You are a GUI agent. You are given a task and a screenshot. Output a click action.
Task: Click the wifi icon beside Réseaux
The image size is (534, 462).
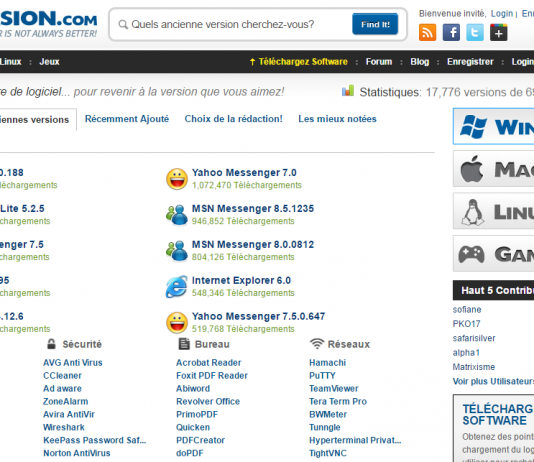click(x=317, y=344)
